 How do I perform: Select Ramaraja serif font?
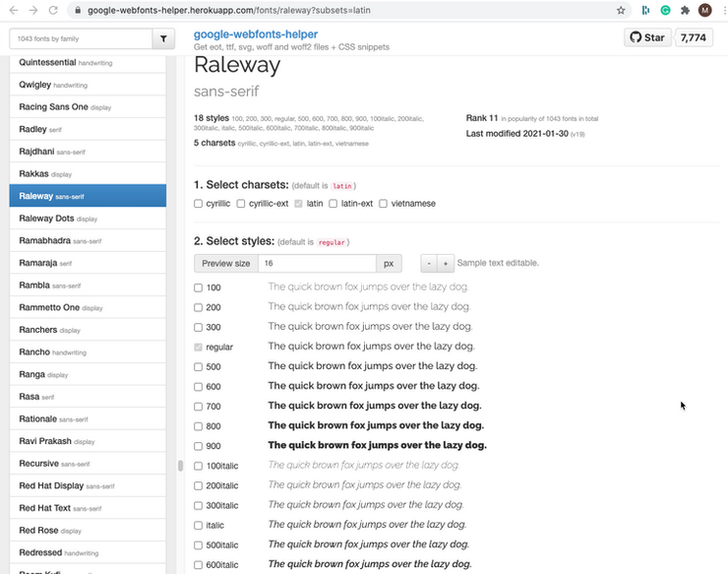tap(88, 263)
